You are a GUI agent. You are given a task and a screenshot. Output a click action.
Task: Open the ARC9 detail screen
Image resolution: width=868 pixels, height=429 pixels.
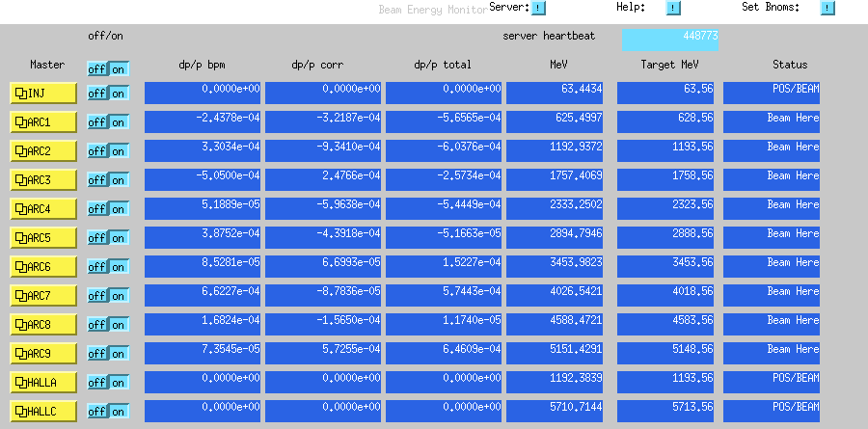pos(43,353)
